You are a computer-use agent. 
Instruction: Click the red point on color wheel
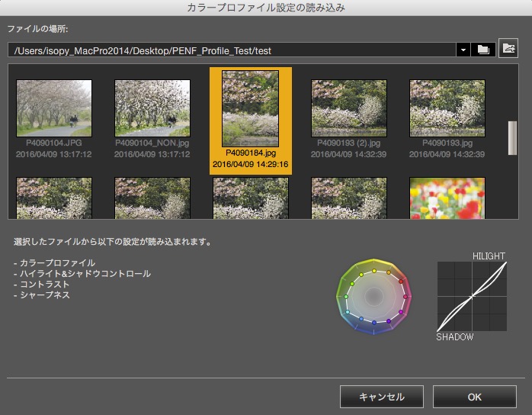tap(401, 281)
